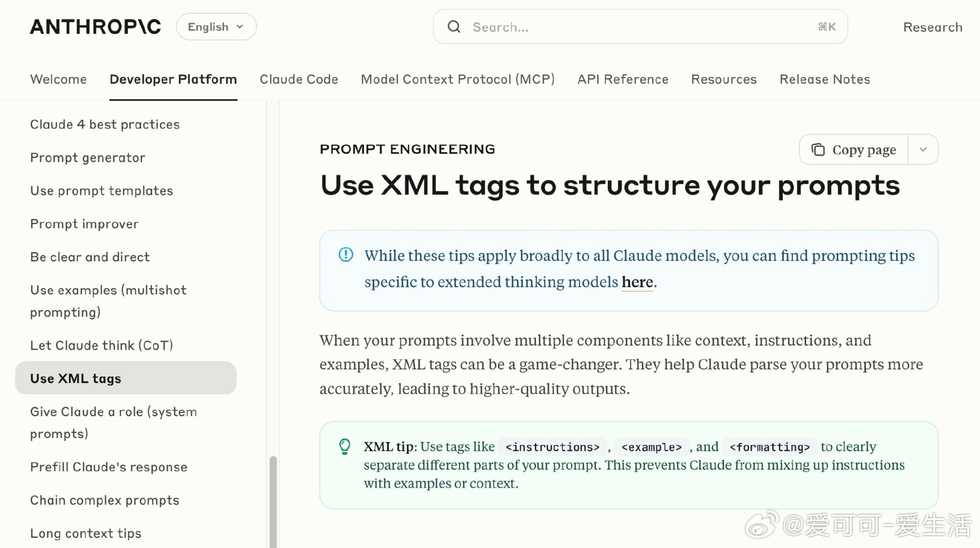Open the API Reference tab

click(623, 80)
